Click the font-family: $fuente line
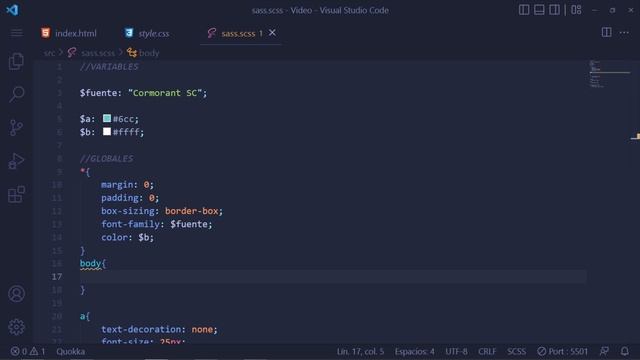The image size is (640, 360). [x=157, y=224]
